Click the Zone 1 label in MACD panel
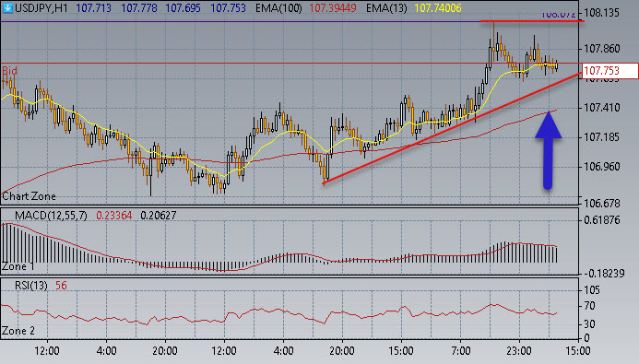 (x=18, y=266)
